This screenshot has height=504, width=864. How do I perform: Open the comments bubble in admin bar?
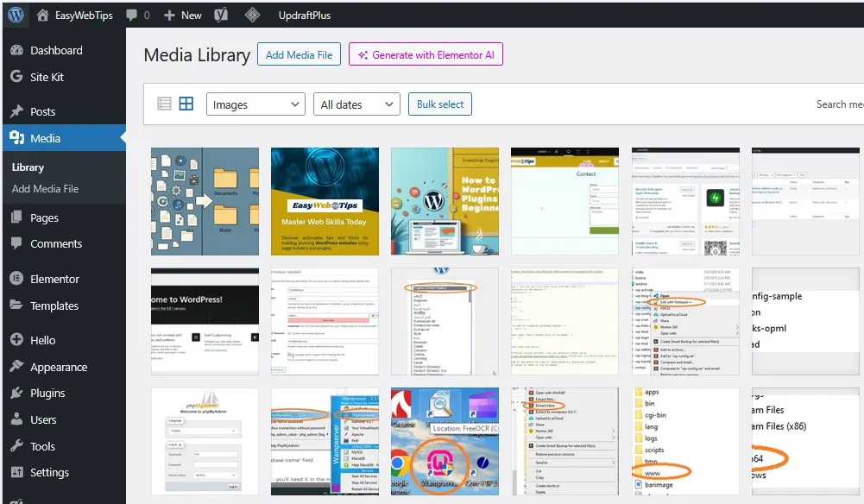[x=132, y=15]
